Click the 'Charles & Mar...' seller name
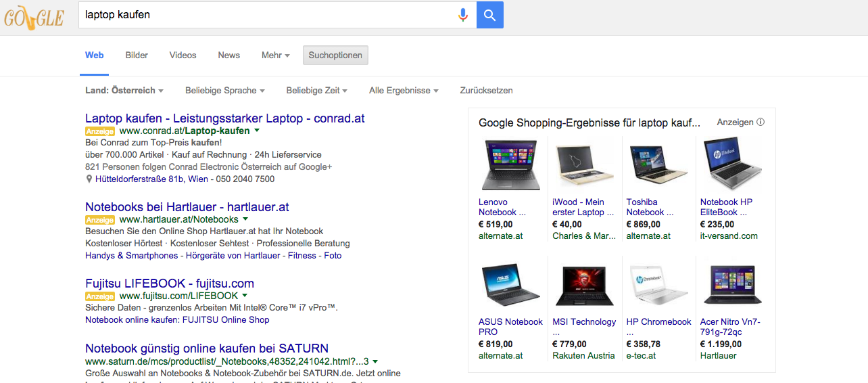The width and height of the screenshot is (868, 383). 584,236
